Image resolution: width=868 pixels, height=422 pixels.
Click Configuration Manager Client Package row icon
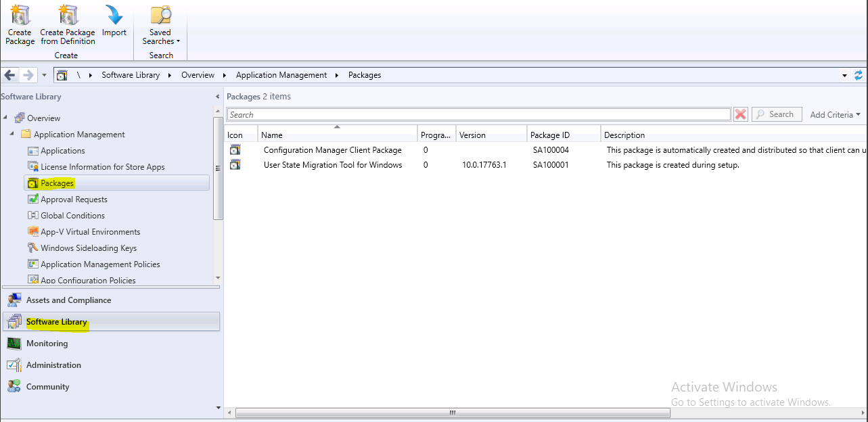[235, 150]
